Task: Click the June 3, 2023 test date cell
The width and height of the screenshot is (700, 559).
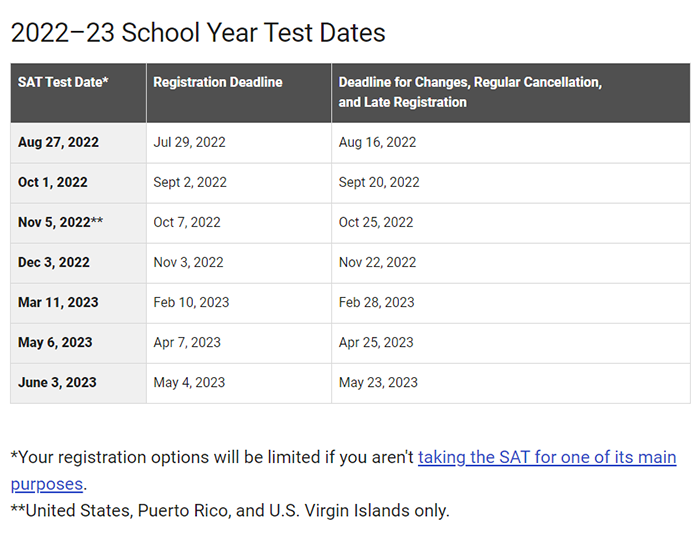Action: coord(57,382)
